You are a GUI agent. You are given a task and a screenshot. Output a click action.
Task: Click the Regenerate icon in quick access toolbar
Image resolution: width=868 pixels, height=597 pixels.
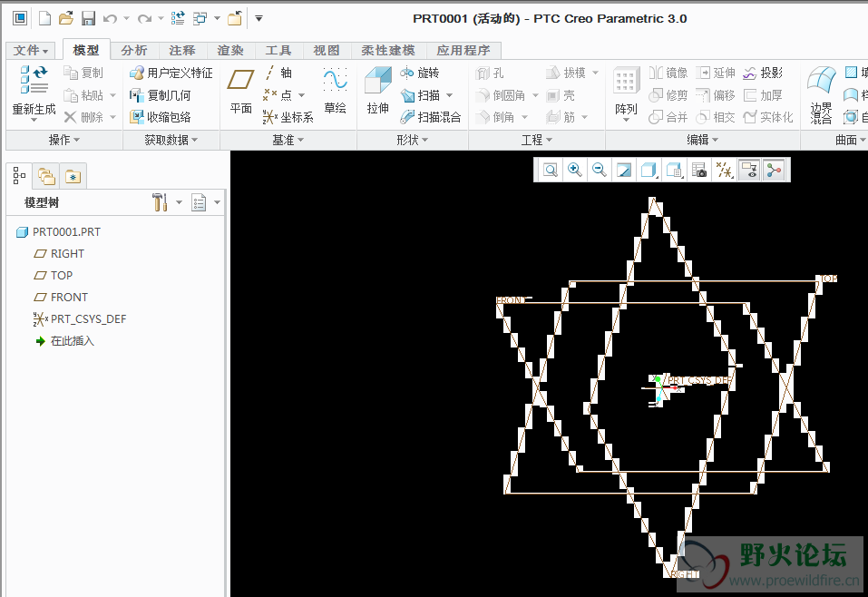coord(178,18)
